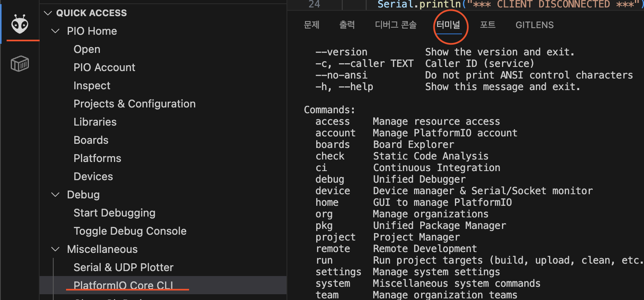Click 'settings' command in terminal list
This screenshot has height=300, width=644.
[x=339, y=272]
